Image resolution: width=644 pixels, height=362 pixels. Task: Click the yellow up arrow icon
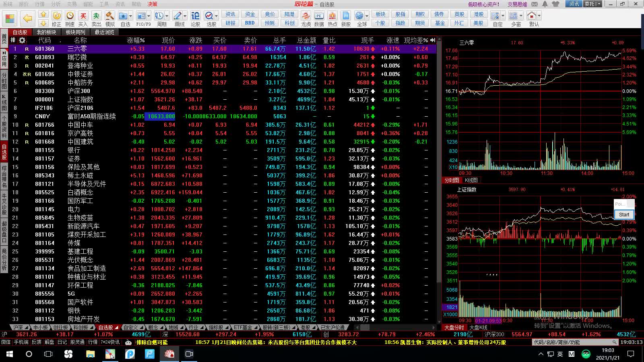tap(43, 14)
